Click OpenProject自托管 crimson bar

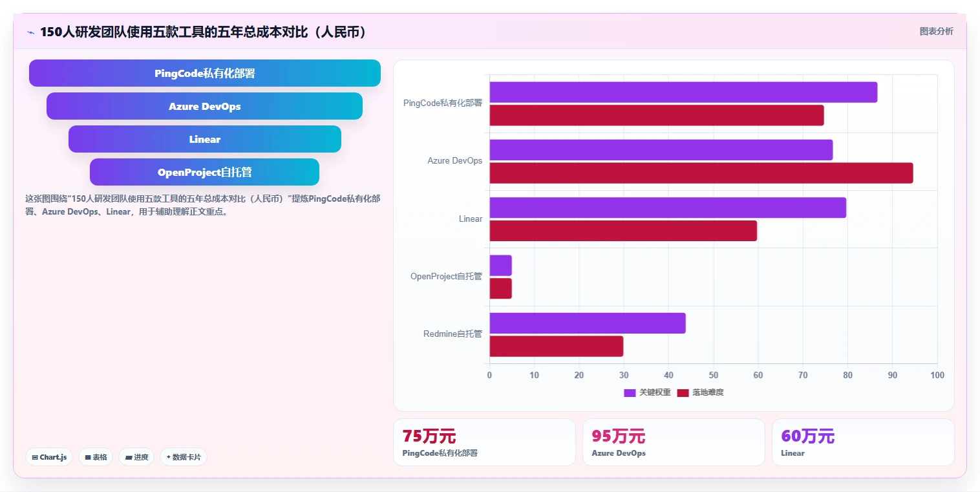pos(500,288)
